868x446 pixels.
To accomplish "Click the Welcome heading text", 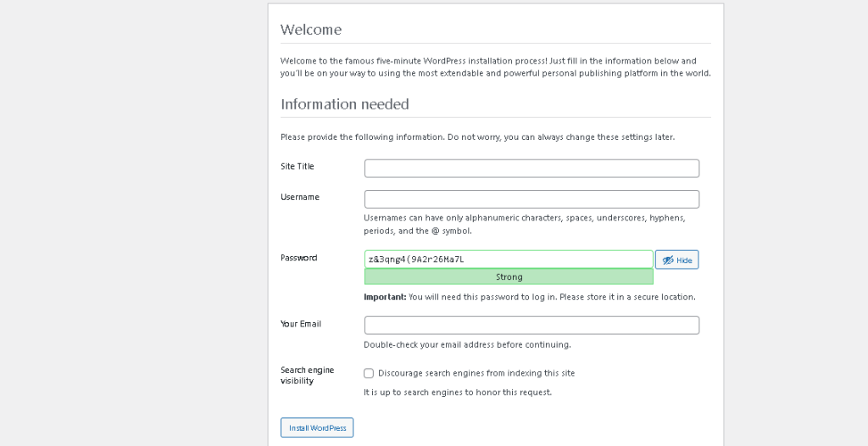I will coord(310,30).
